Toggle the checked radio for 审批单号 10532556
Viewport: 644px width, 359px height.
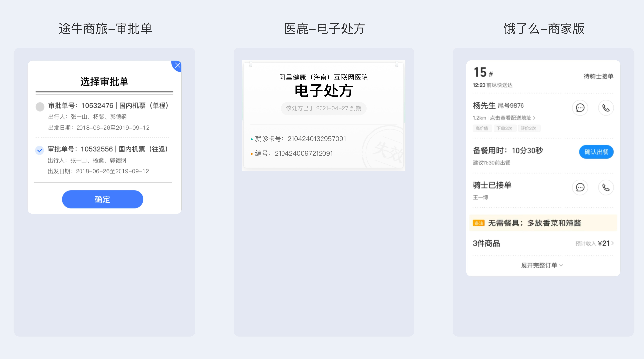pos(40,150)
